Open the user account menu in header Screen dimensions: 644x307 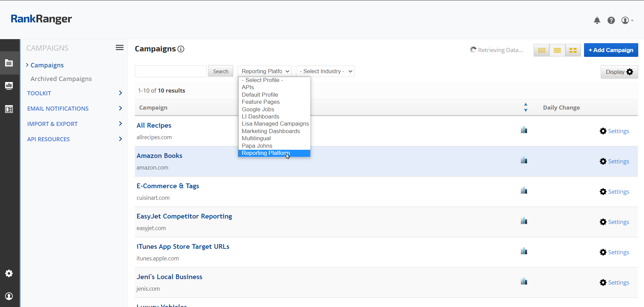pyautogui.click(x=627, y=20)
